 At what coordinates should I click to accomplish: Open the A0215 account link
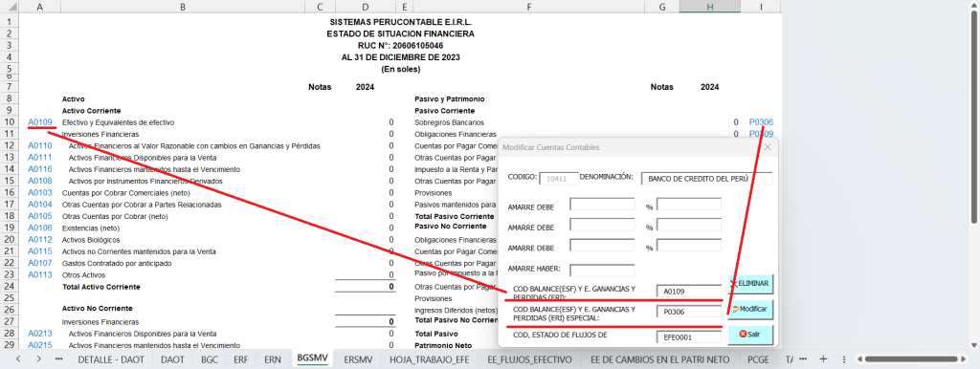click(40, 345)
